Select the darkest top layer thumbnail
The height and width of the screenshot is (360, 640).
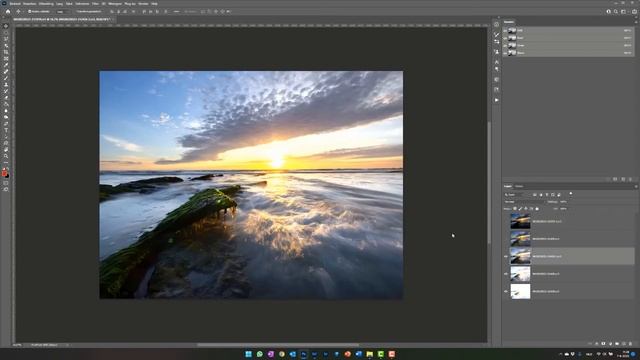pyautogui.click(x=520, y=221)
